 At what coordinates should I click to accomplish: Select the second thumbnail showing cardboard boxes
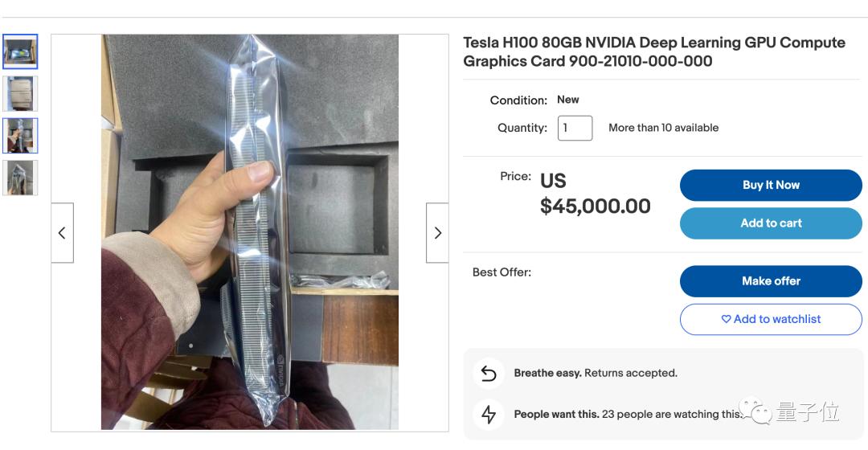(x=20, y=93)
